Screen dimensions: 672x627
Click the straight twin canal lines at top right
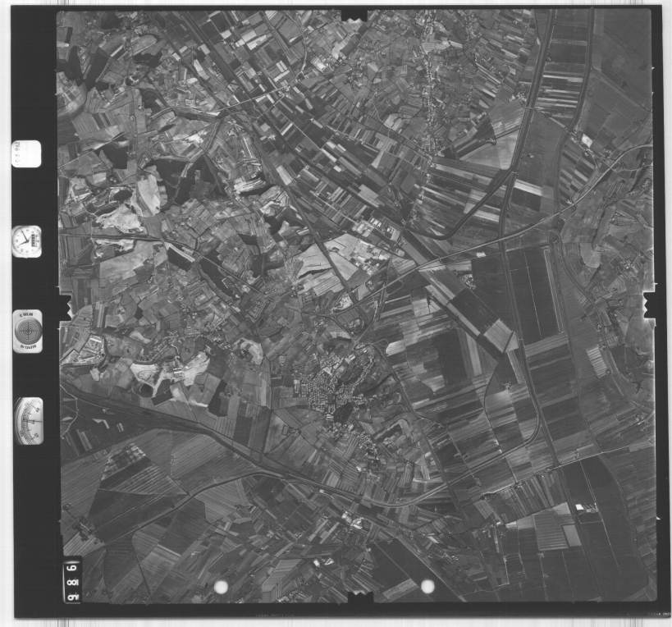pyautogui.click(x=566, y=74)
